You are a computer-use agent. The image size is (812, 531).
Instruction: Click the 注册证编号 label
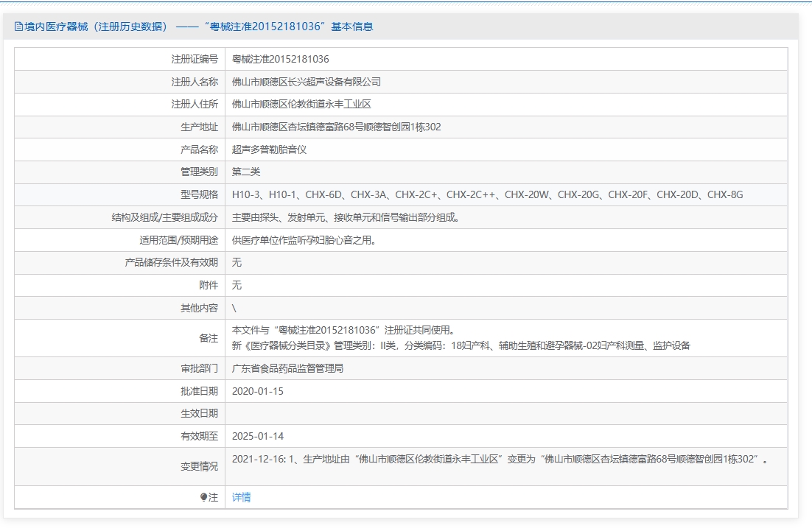(x=195, y=59)
